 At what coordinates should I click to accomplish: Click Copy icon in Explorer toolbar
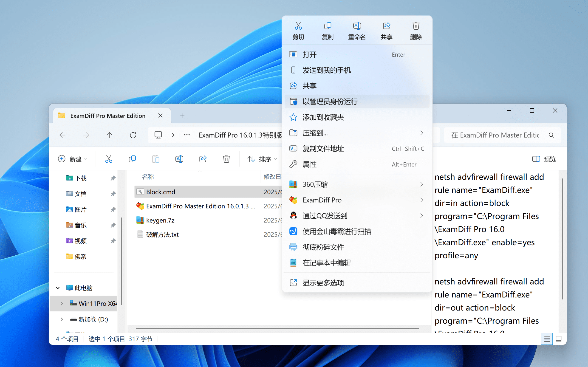click(x=132, y=159)
